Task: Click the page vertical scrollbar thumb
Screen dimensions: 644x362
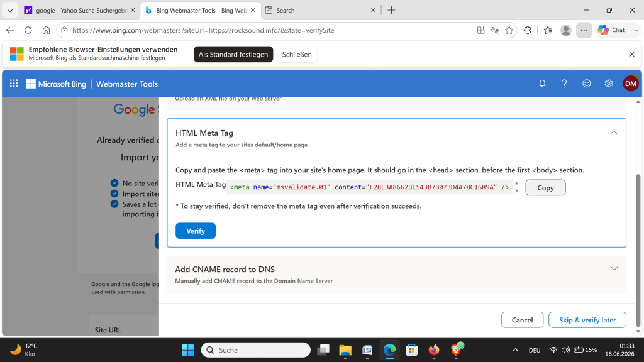Action: click(638, 250)
